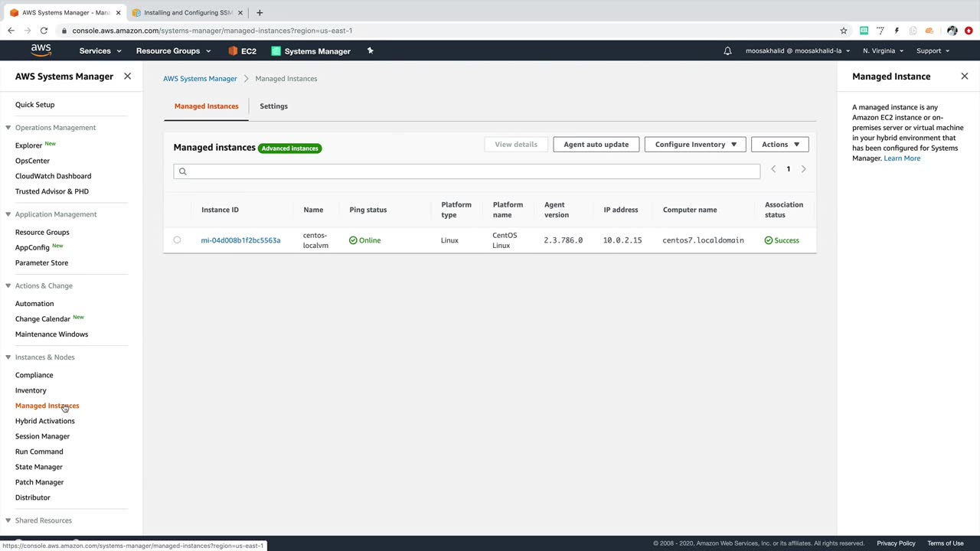Open the Actions dropdown
The height and width of the screenshot is (551, 980).
[x=780, y=145]
